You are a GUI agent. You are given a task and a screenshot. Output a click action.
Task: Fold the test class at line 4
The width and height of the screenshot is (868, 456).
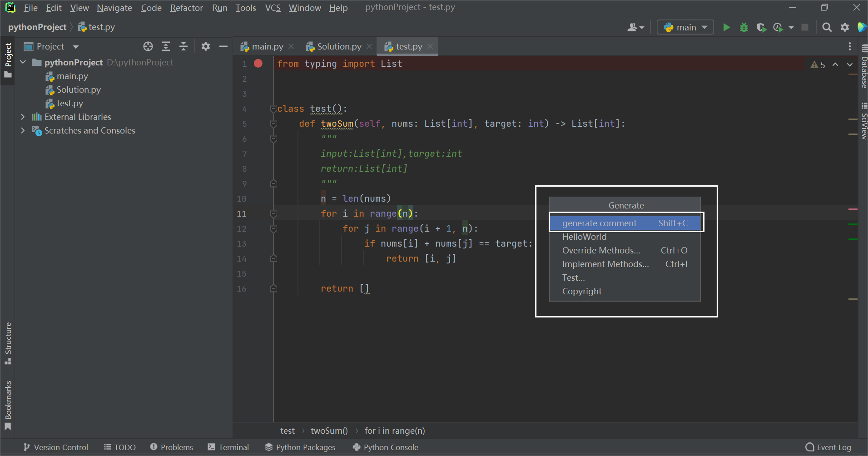pos(273,109)
